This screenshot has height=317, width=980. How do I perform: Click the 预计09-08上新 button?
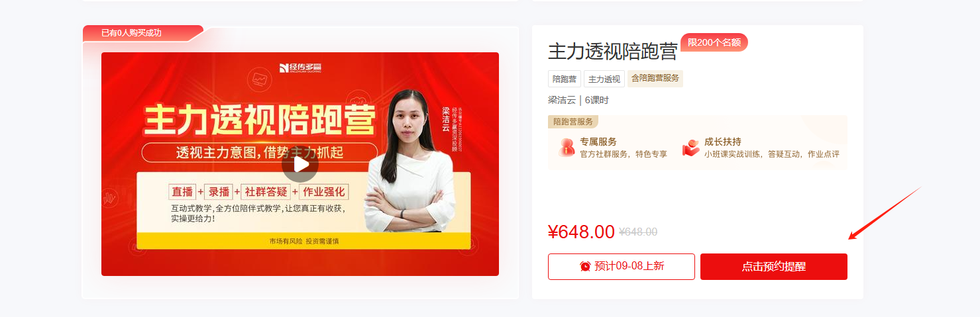tap(622, 267)
